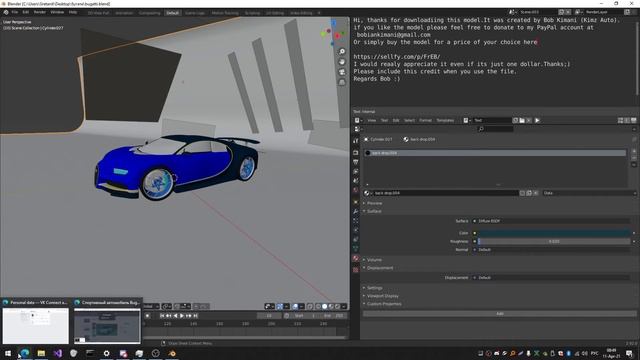Open Particles properties tab icon

[356, 221]
